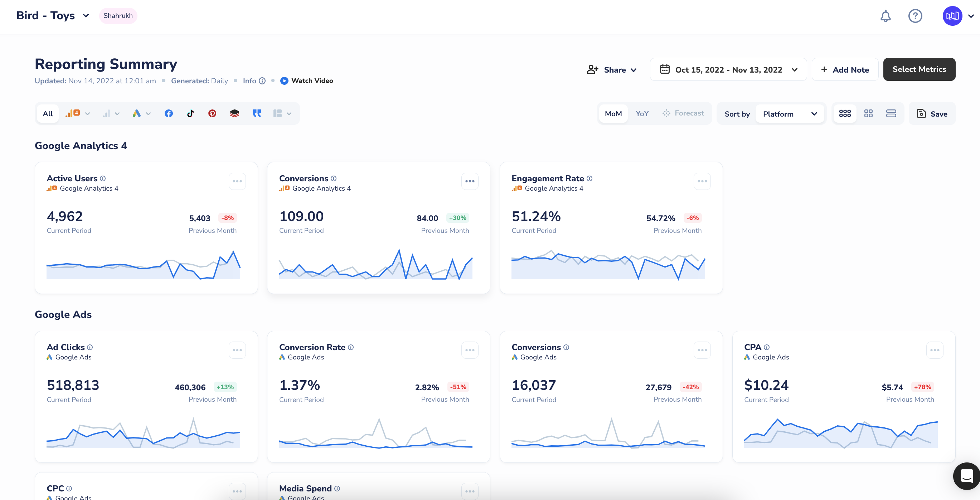Open more options on CPA card
Viewport: 980px width, 500px height.
tap(935, 350)
